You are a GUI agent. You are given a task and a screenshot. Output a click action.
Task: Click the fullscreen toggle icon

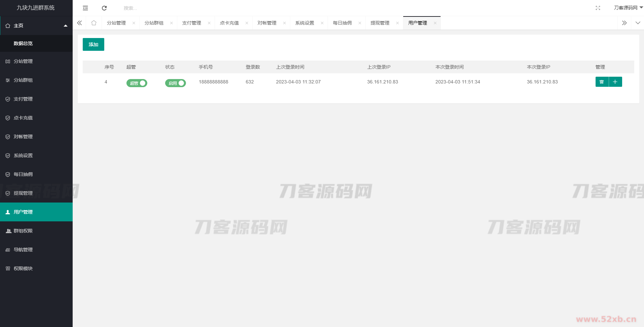598,8
